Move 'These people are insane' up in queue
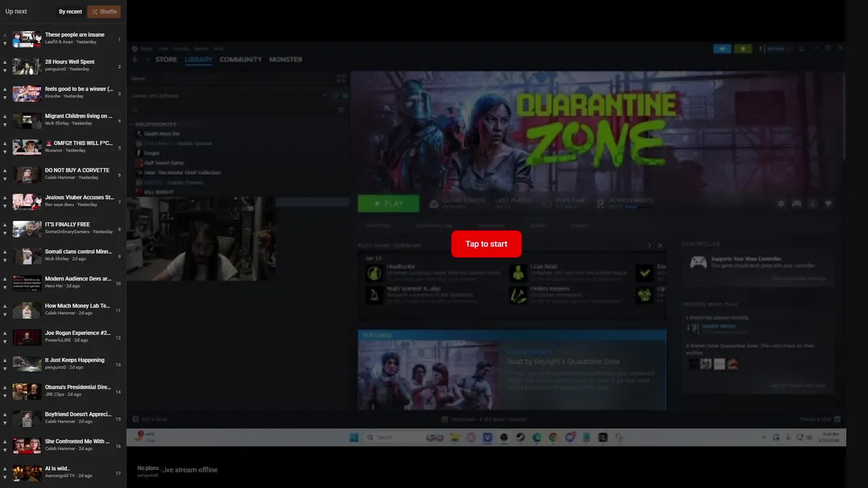The image size is (868, 488). point(5,35)
